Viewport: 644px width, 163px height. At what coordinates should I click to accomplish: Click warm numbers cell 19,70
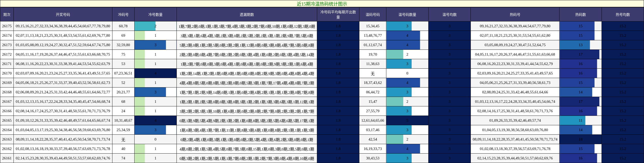[373, 54]
